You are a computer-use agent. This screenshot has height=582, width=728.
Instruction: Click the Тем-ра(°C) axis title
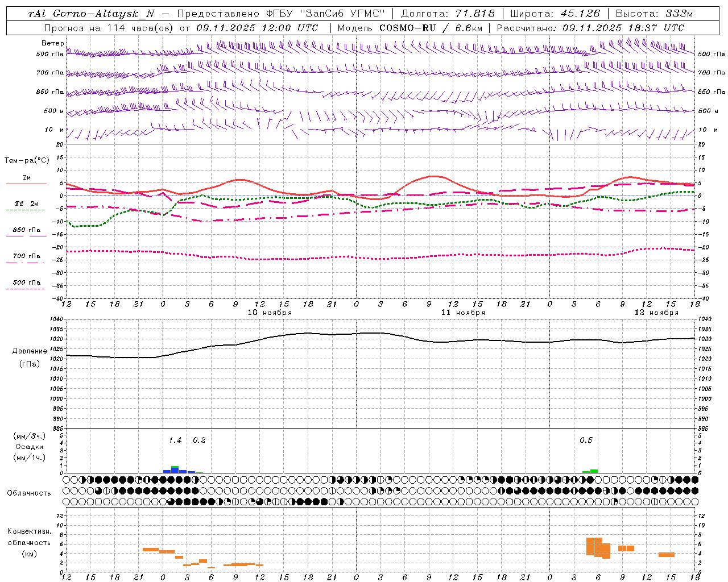[27, 160]
